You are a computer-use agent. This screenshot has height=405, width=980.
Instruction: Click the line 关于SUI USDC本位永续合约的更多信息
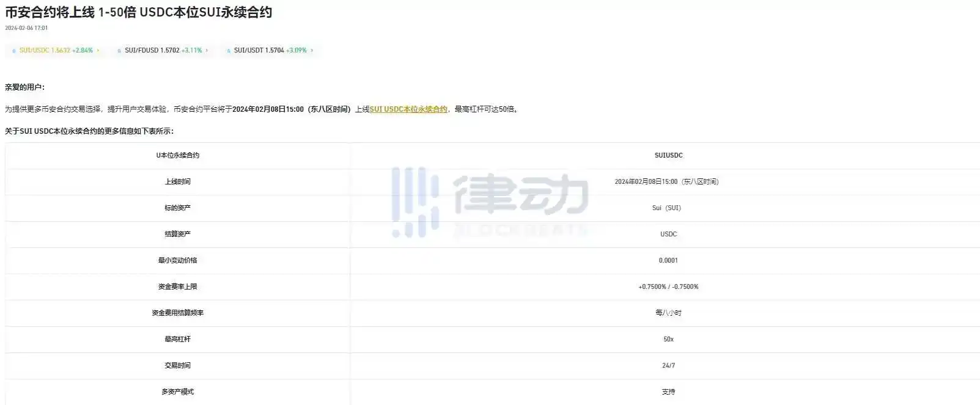click(89, 131)
